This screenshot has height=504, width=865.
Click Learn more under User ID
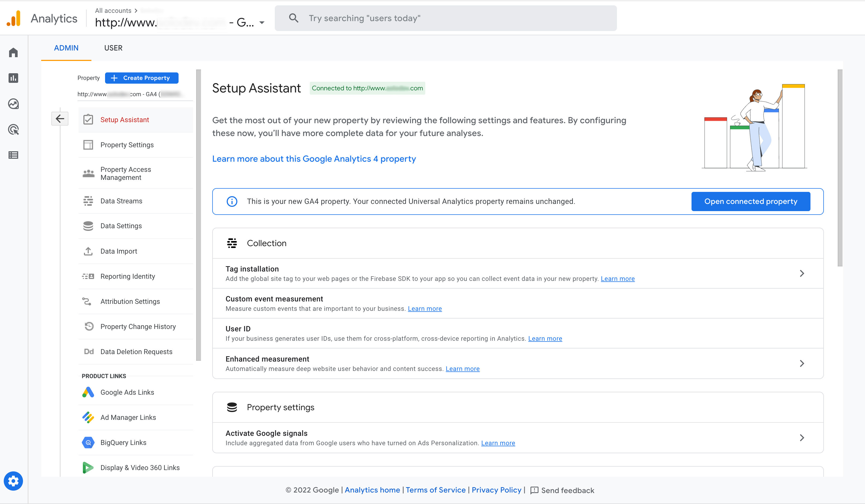pos(545,338)
